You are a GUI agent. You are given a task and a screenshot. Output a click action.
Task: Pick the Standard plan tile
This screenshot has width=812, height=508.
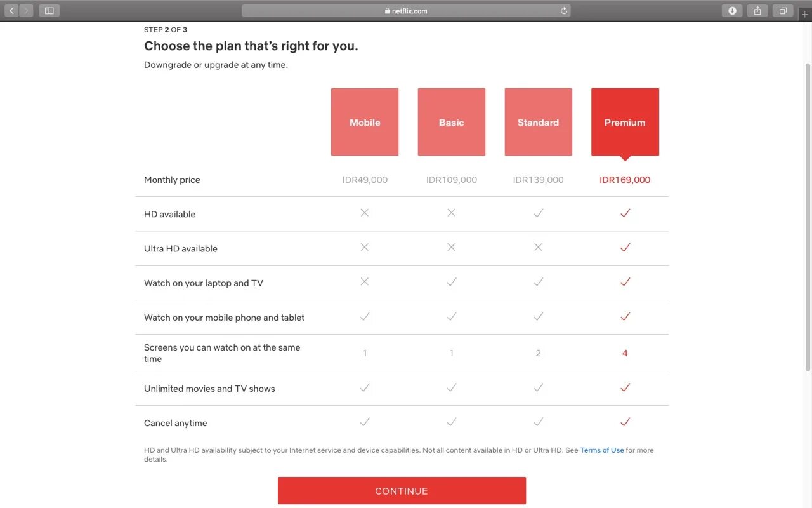click(538, 122)
